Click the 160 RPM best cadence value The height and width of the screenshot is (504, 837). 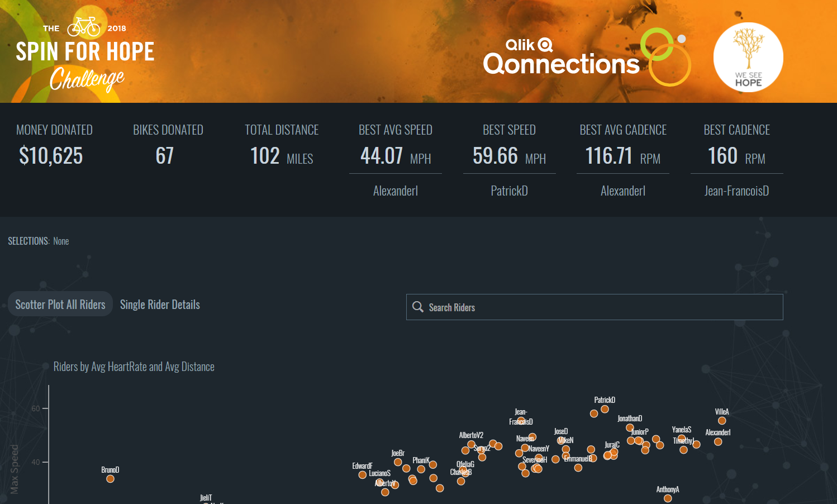pyautogui.click(x=736, y=156)
